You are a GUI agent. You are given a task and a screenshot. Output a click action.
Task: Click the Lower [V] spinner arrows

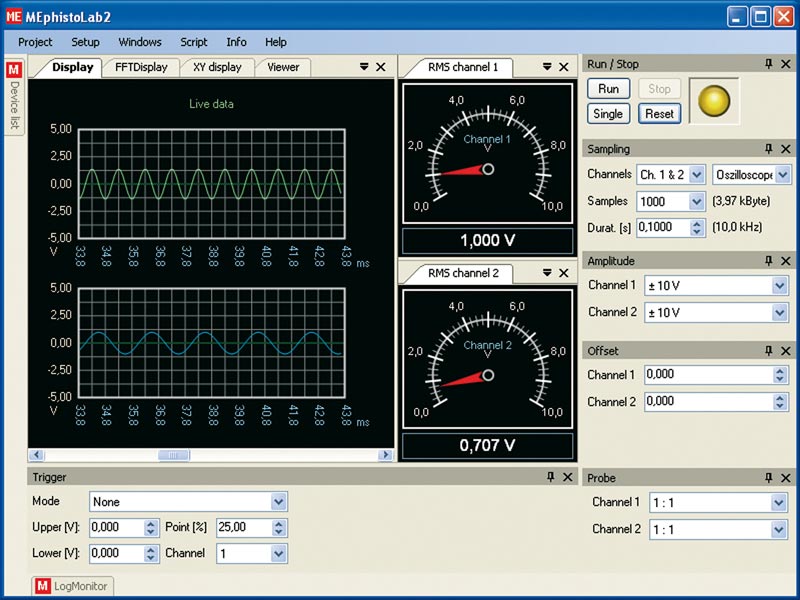pyautogui.click(x=151, y=554)
